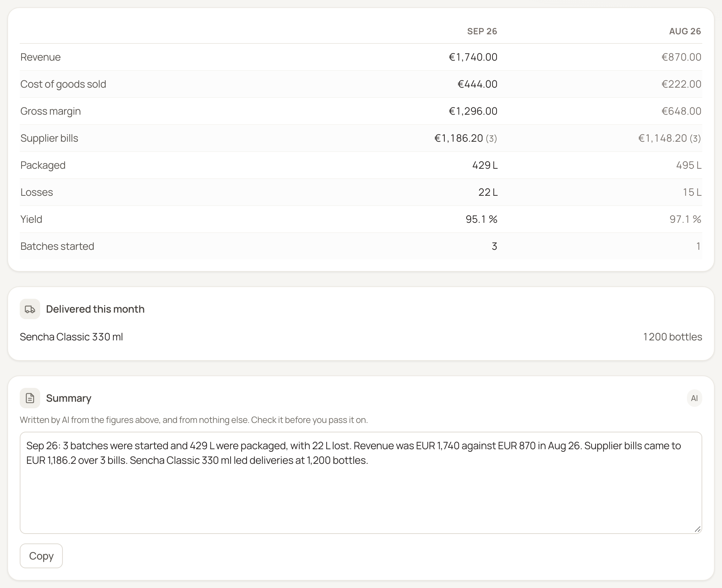Click packaged value 495 L
The width and height of the screenshot is (722, 588).
pos(688,165)
